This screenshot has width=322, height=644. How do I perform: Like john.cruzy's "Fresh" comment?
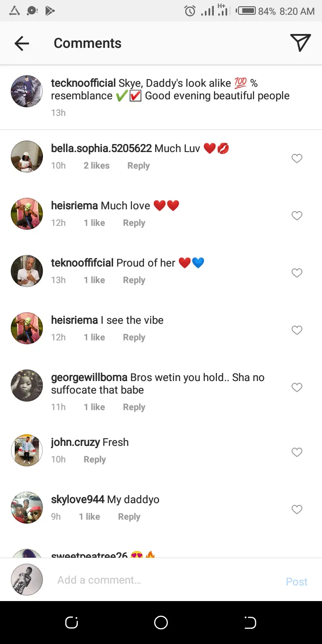[x=297, y=452]
